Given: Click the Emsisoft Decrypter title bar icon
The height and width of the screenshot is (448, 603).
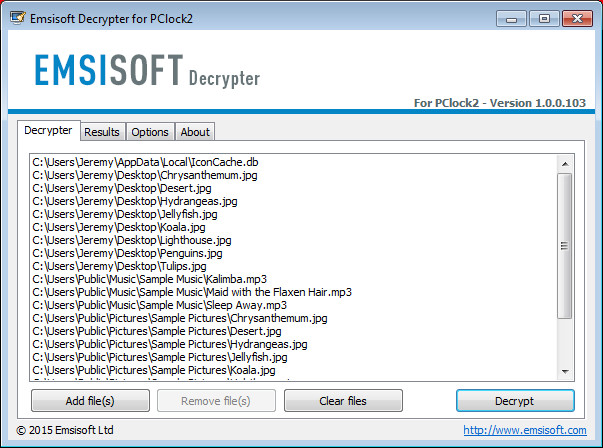Looking at the screenshot, I should 18,18.
